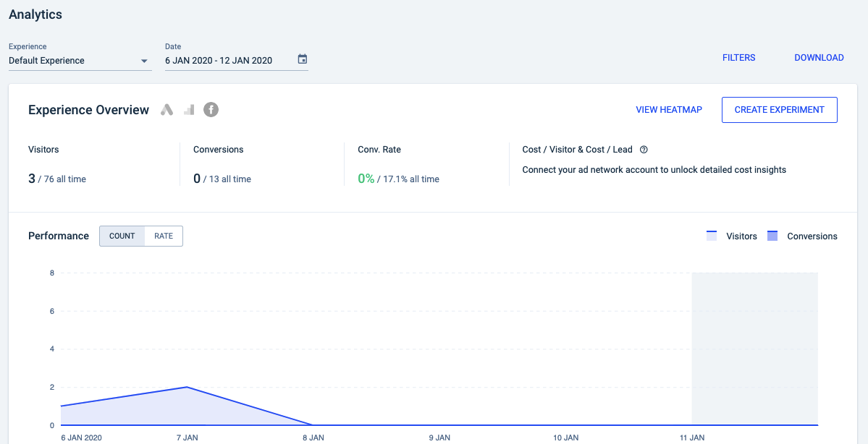Click the Visitors legend color swatch
Image resolution: width=868 pixels, height=444 pixels.
[x=712, y=236]
